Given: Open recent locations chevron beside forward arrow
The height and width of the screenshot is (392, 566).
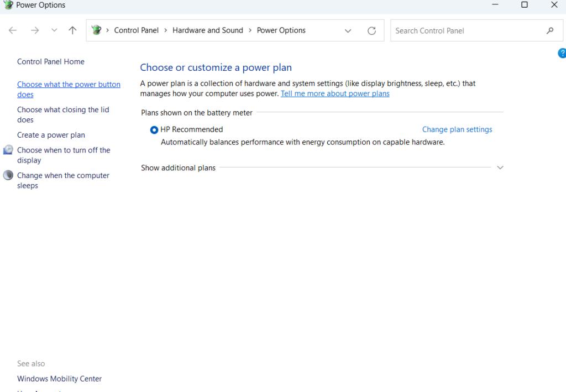Looking at the screenshot, I should 54,30.
